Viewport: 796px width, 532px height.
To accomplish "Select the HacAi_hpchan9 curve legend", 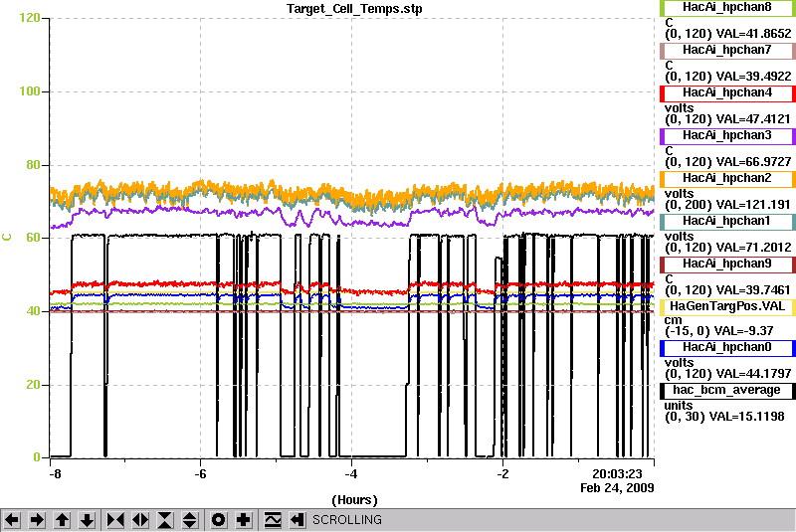I will pos(727,265).
